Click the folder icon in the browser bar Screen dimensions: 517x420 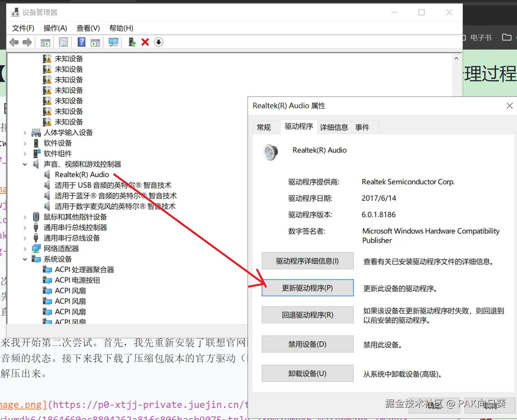pyautogui.click(x=507, y=37)
